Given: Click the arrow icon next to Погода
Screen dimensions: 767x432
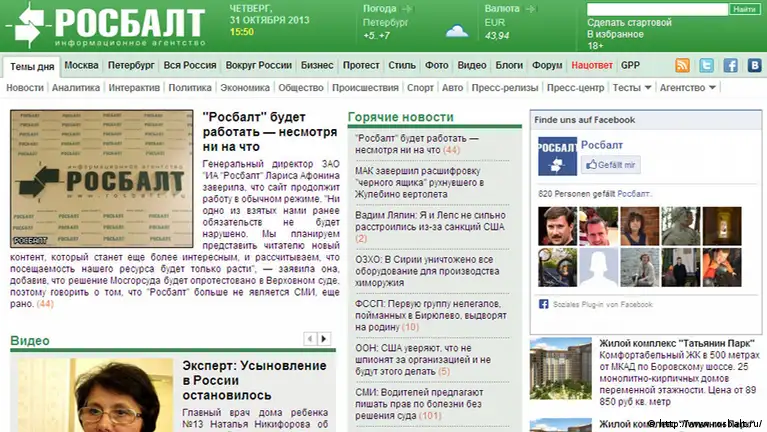Looking at the screenshot, I should 405,8.
